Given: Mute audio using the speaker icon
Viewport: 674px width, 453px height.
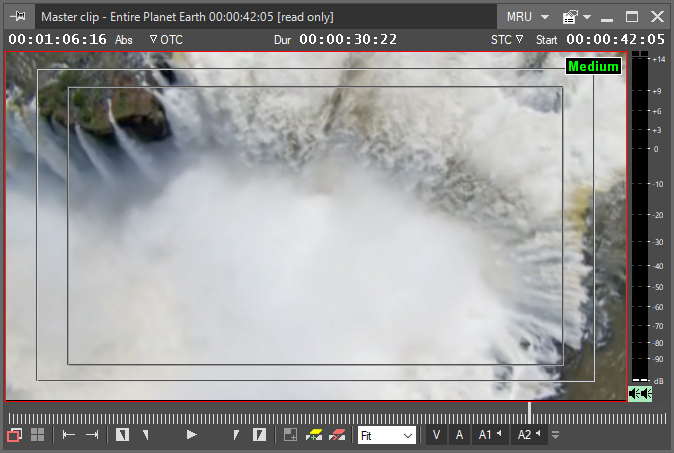Looking at the screenshot, I should (639, 394).
